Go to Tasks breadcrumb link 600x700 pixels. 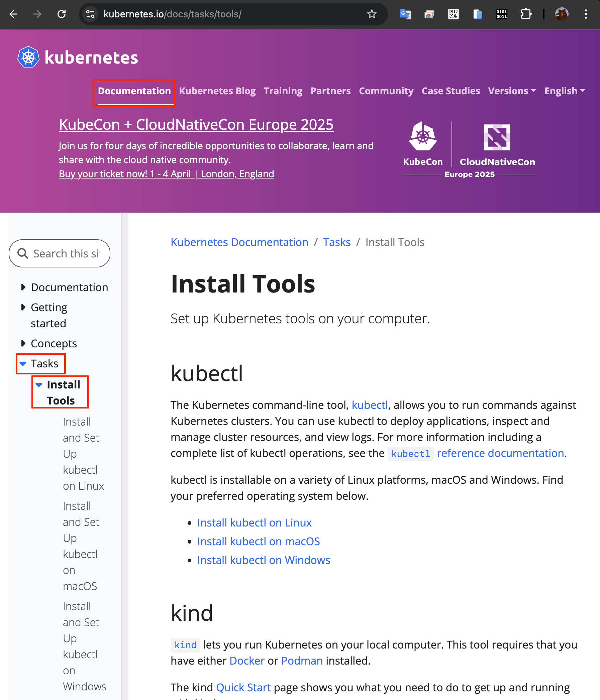point(337,242)
